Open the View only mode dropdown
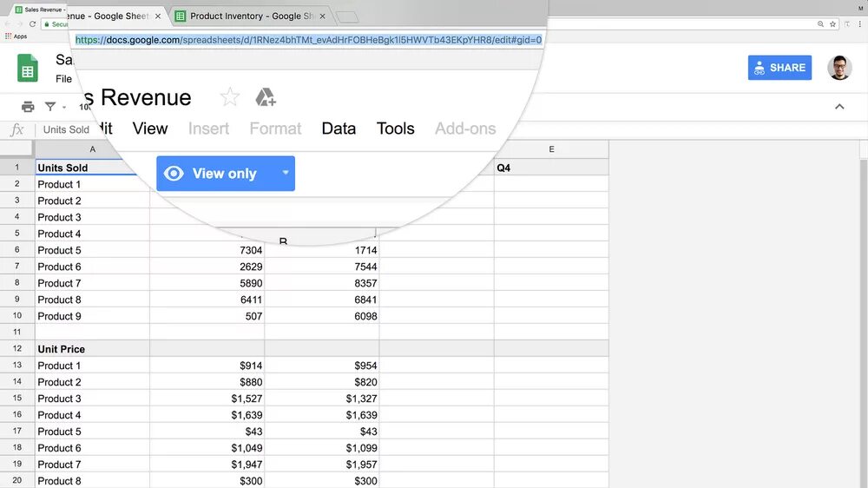868x488 pixels. [286, 173]
